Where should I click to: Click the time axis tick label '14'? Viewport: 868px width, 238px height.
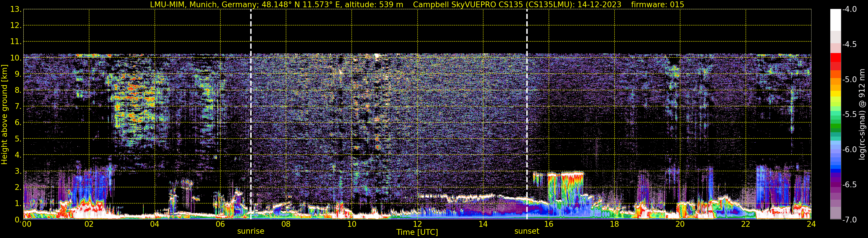[x=483, y=224]
